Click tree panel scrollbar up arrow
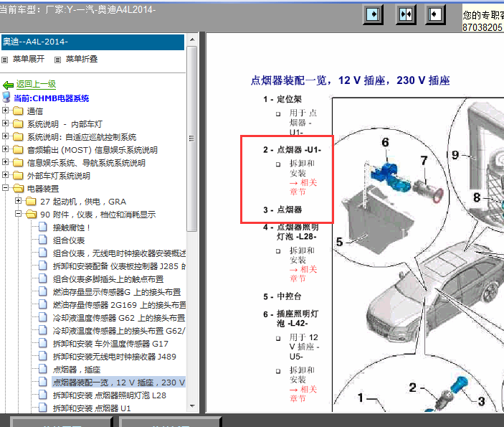This screenshot has width=504, height=427. (x=192, y=39)
